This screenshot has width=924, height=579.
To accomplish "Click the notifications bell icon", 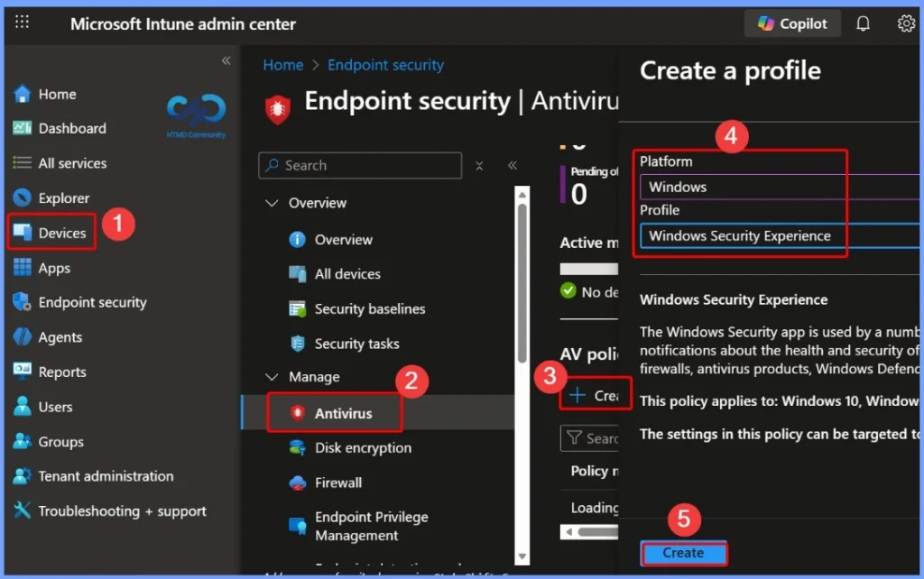I will [863, 23].
